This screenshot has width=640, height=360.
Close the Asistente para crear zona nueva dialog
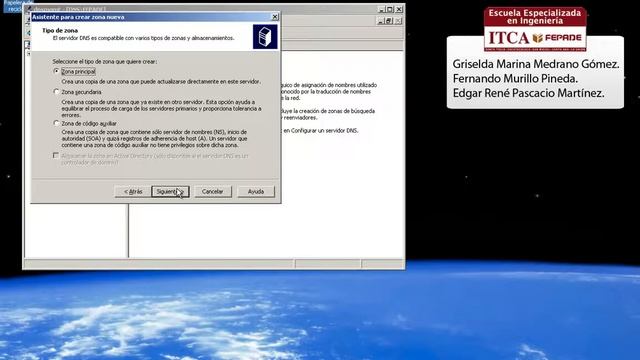pos(275,17)
